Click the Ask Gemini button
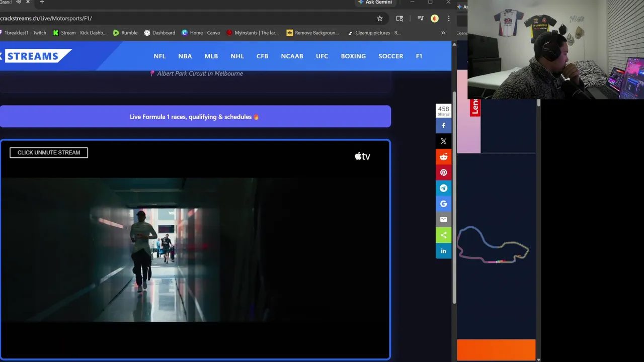644x362 pixels. tap(375, 2)
